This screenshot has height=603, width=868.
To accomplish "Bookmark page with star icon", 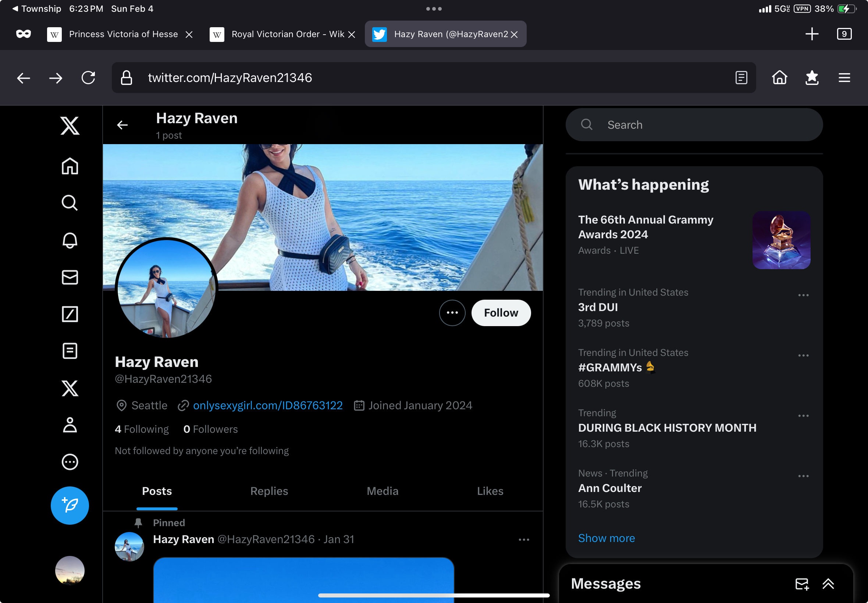I will [x=812, y=78].
